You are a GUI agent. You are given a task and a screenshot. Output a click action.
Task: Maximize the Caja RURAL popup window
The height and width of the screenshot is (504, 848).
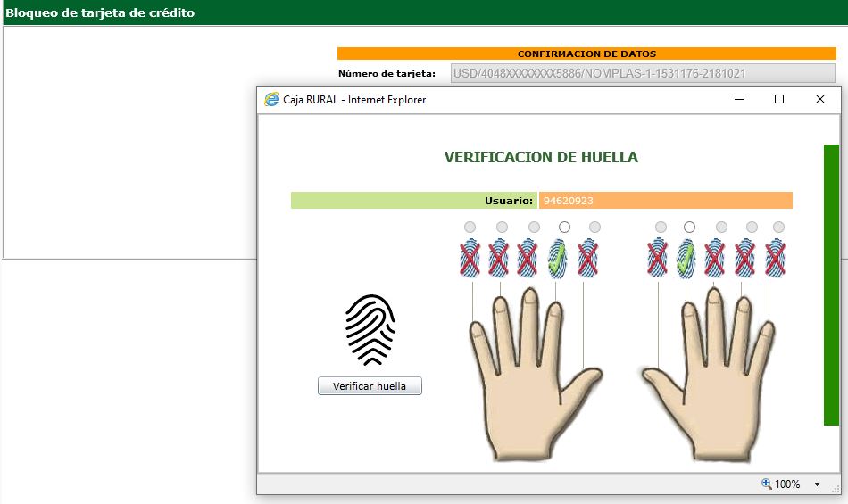tap(778, 100)
